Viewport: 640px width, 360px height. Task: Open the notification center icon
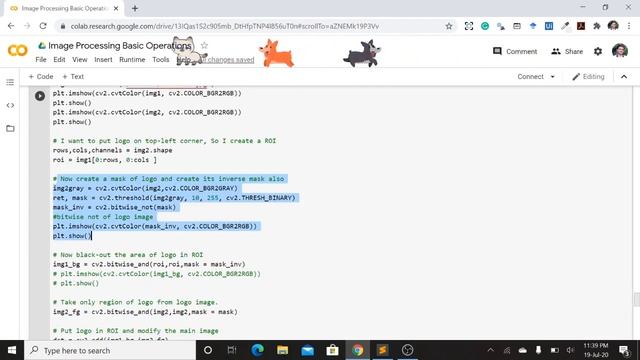[624, 350]
